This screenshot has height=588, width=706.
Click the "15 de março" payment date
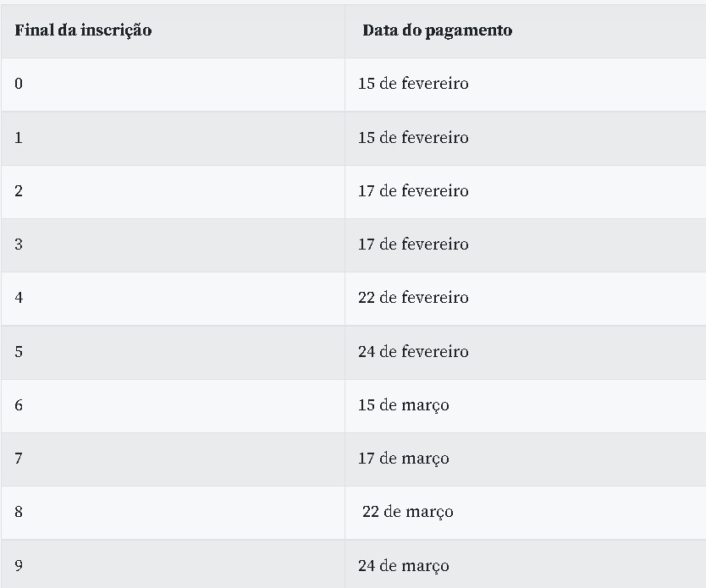coord(403,405)
